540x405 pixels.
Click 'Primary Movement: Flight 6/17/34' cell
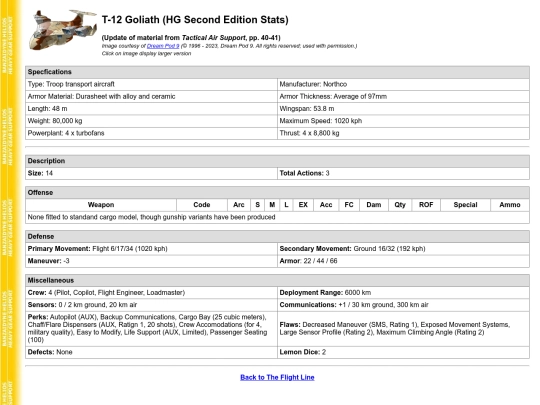click(151, 249)
